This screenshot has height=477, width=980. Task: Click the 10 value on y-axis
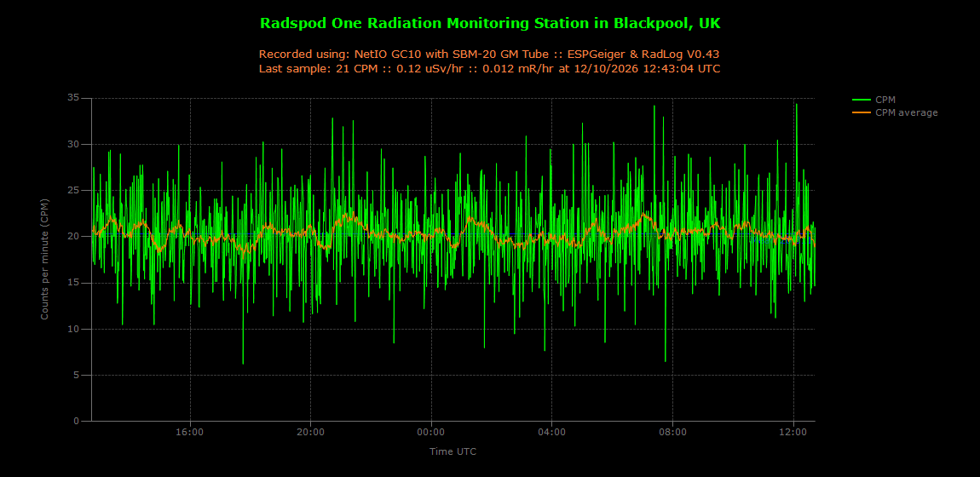74,329
